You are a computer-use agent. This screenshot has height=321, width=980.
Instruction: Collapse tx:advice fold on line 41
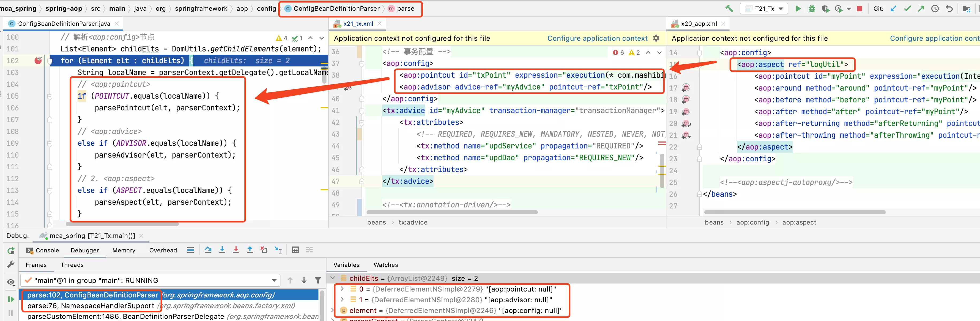tap(362, 111)
